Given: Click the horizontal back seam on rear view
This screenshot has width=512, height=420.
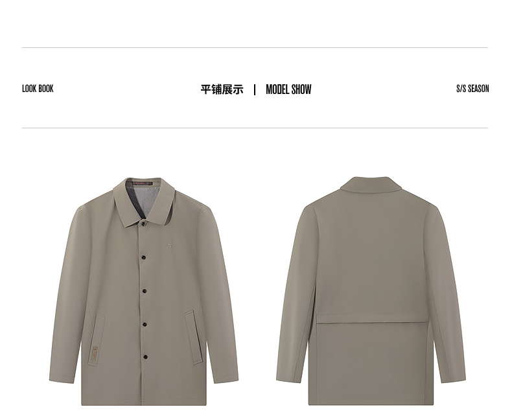Looking at the screenshot, I should [372, 323].
